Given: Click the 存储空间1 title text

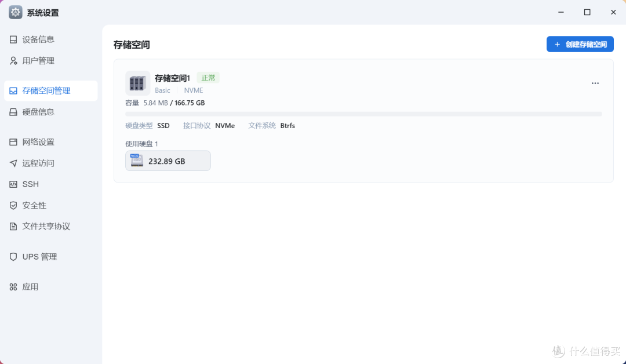Looking at the screenshot, I should coord(173,78).
